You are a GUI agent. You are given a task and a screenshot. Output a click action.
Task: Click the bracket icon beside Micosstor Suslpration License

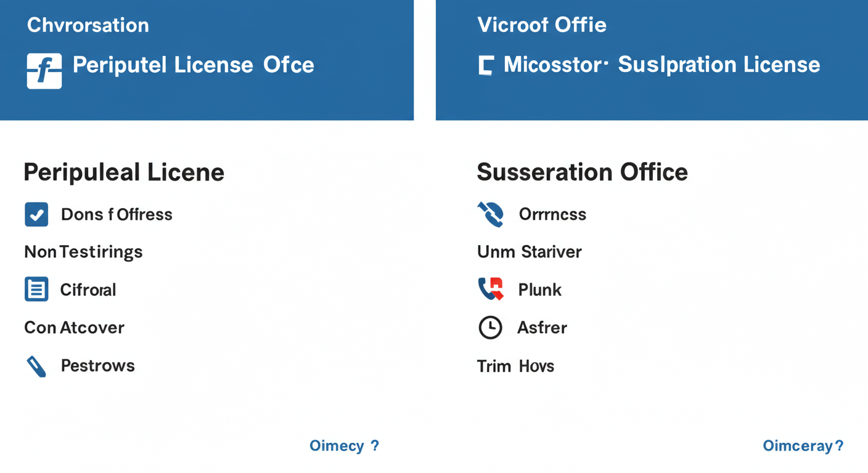coord(486,65)
